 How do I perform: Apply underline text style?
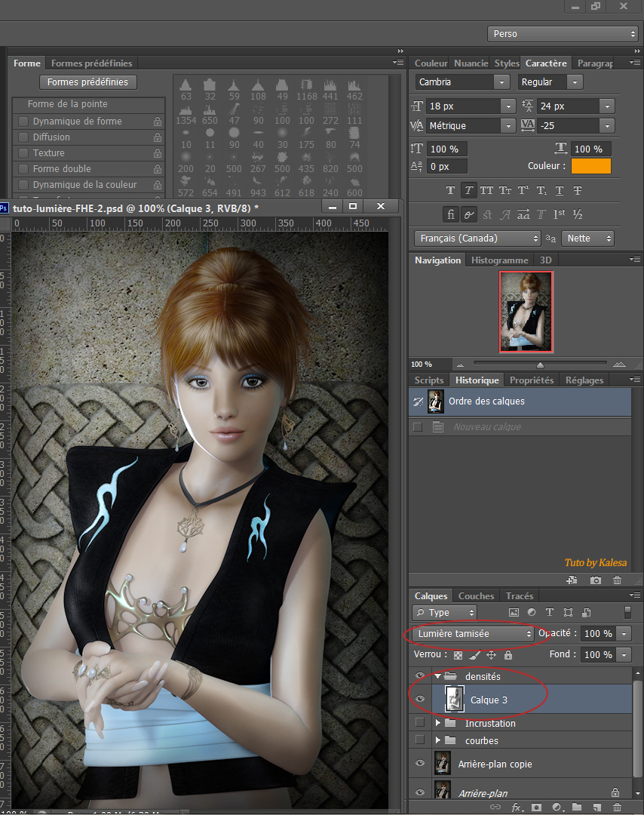pyautogui.click(x=559, y=191)
